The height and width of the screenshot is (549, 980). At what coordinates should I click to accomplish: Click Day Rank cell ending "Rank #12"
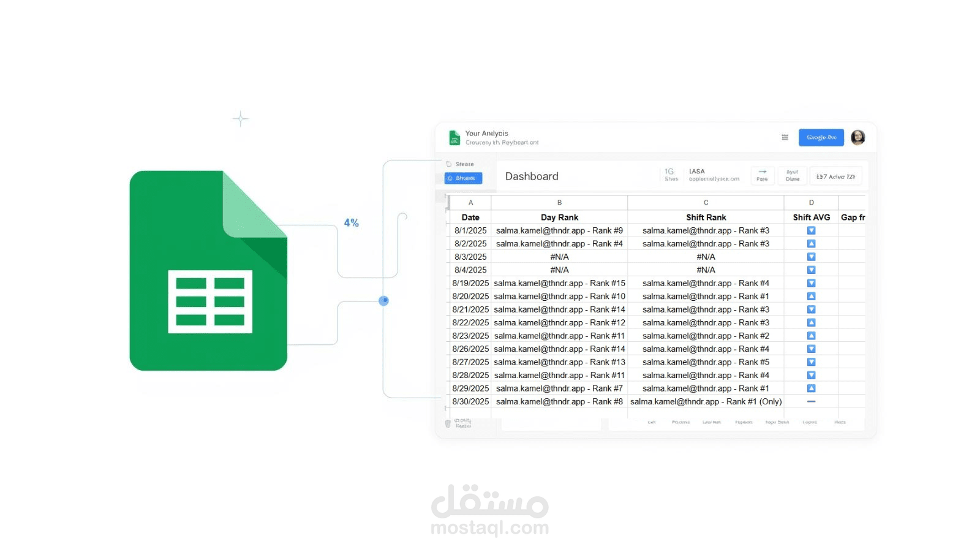click(559, 323)
